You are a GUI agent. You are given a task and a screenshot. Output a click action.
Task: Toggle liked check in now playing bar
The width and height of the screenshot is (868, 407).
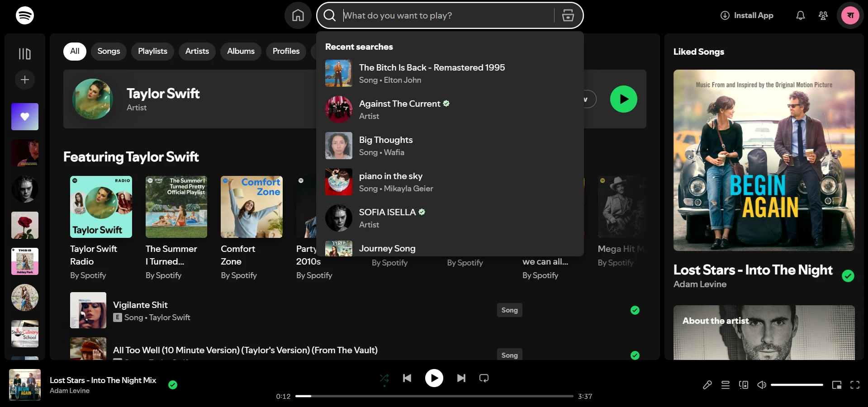pos(173,385)
